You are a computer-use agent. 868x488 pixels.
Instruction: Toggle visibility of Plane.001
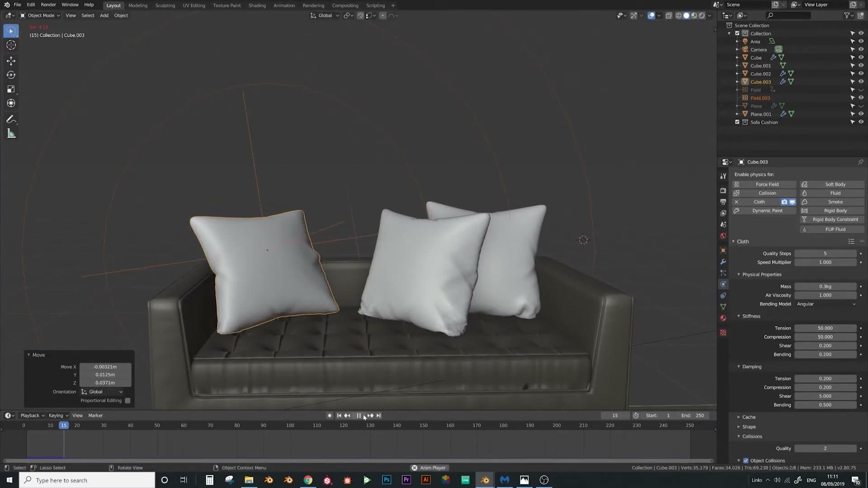(x=861, y=114)
